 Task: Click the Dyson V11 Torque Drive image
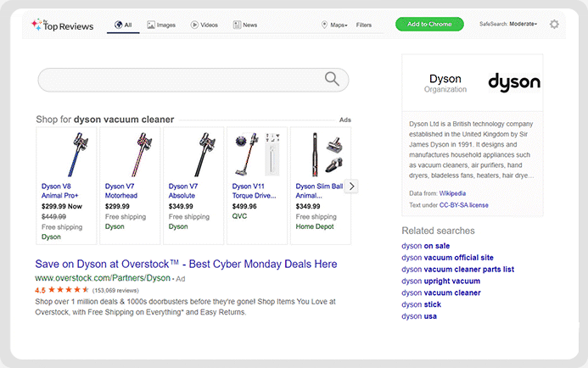257,154
